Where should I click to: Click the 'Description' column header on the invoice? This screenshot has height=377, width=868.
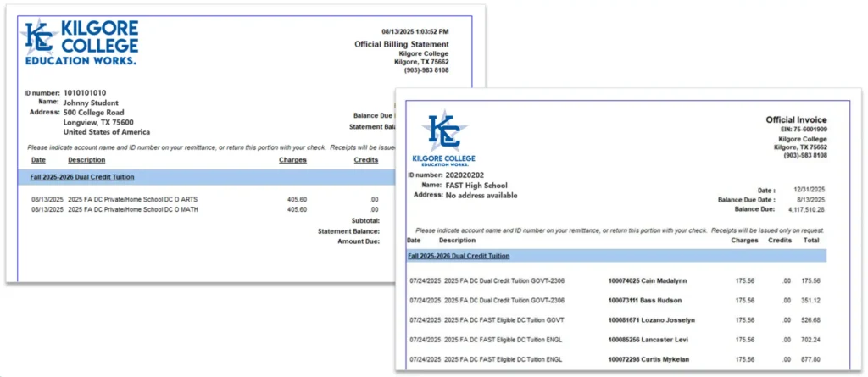(457, 241)
